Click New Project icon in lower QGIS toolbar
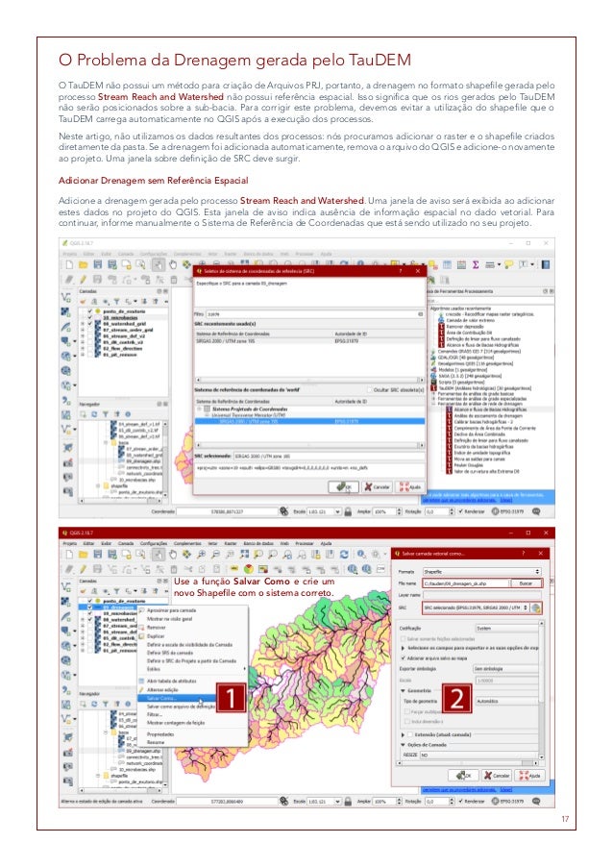The image size is (613, 868). pos(69,554)
